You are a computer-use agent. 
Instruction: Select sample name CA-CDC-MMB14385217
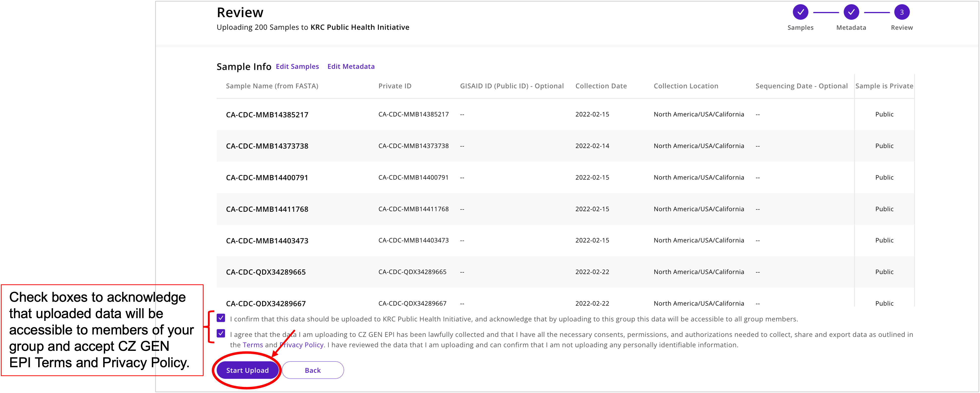(267, 115)
